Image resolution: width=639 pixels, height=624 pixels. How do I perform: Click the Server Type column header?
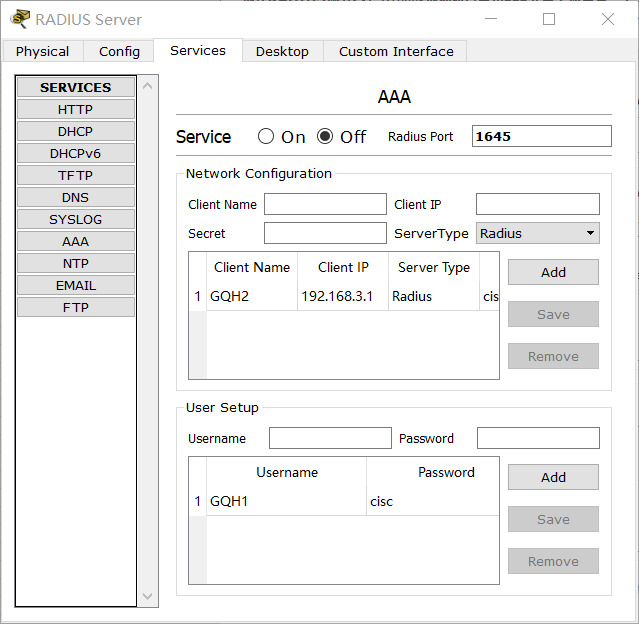click(434, 267)
